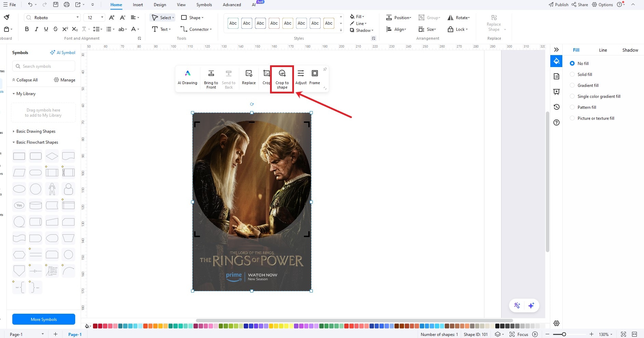
Task: Click the Print icon
Action: point(67,4)
